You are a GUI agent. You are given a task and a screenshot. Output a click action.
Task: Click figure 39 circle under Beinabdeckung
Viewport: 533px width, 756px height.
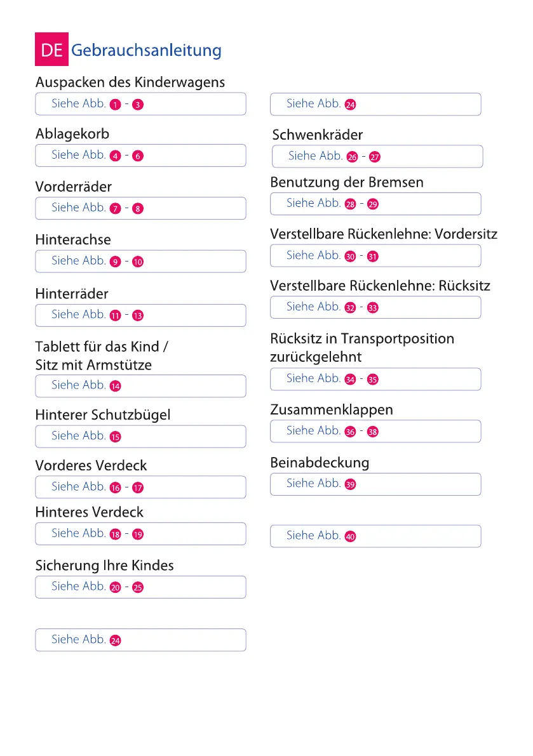(x=350, y=484)
